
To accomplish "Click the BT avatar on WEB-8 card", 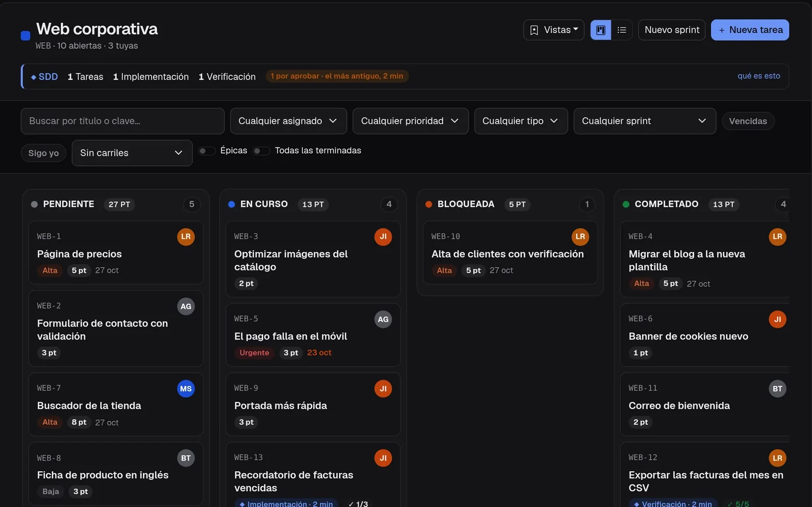I will click(186, 458).
